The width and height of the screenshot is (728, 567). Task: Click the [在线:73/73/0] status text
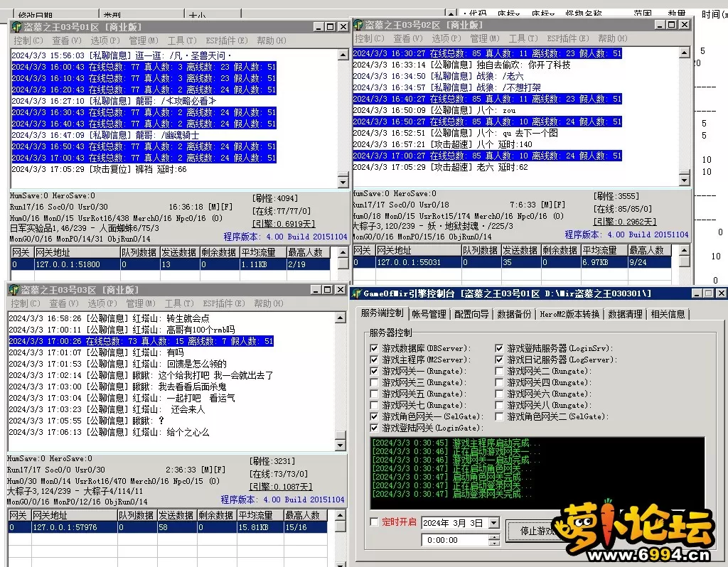point(279,474)
